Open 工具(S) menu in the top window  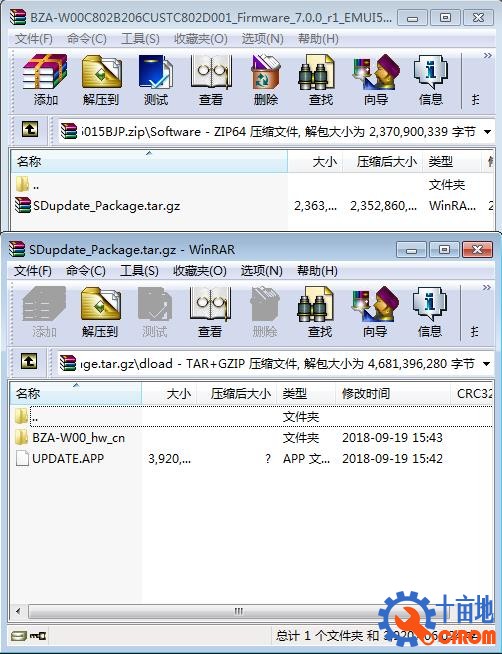(140, 39)
